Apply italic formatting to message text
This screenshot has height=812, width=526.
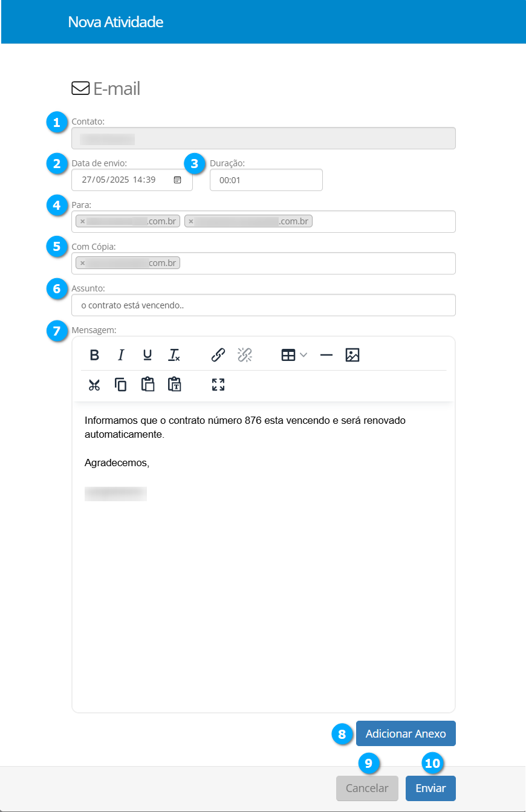coord(121,355)
